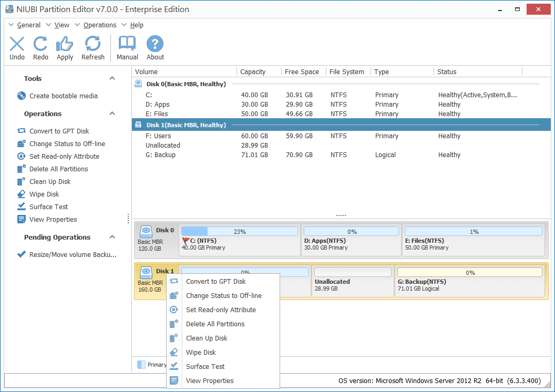This screenshot has height=392, width=555.
Task: Click sidebar Wipe Disk eraser icon
Action: click(22, 194)
